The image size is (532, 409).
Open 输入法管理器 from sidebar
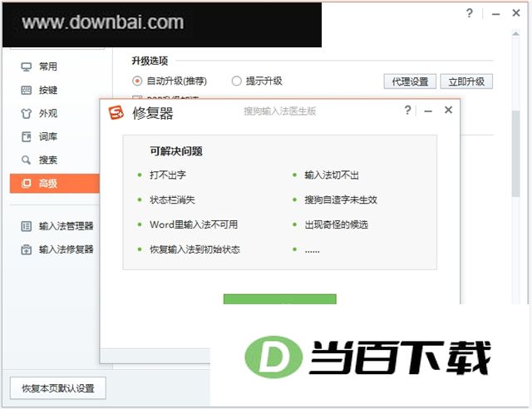click(57, 226)
